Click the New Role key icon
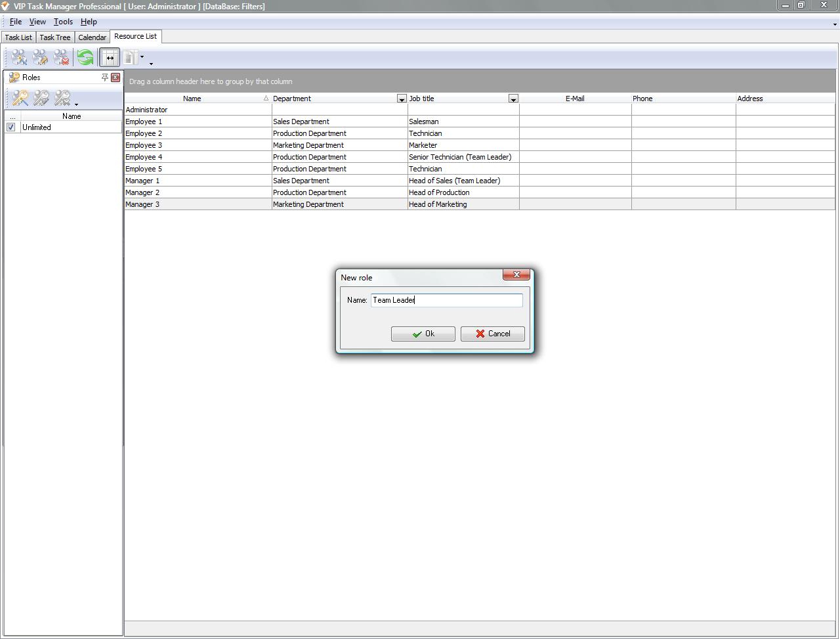 coord(20,99)
